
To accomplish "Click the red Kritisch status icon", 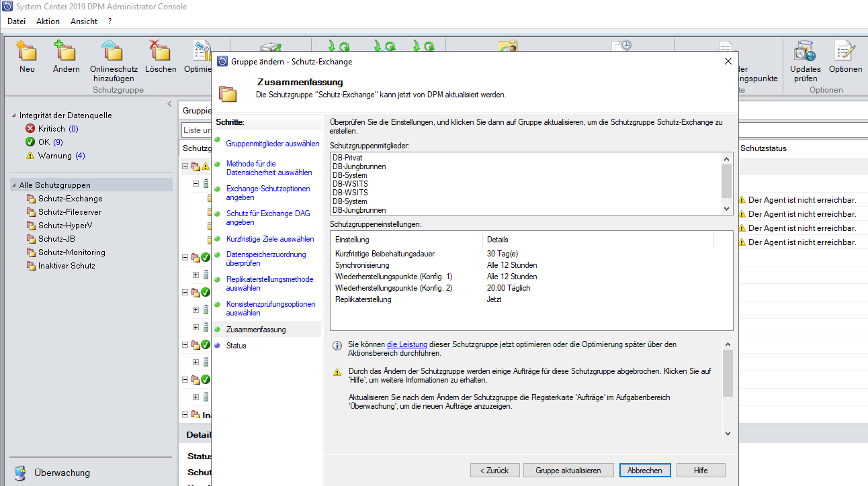I will point(30,129).
